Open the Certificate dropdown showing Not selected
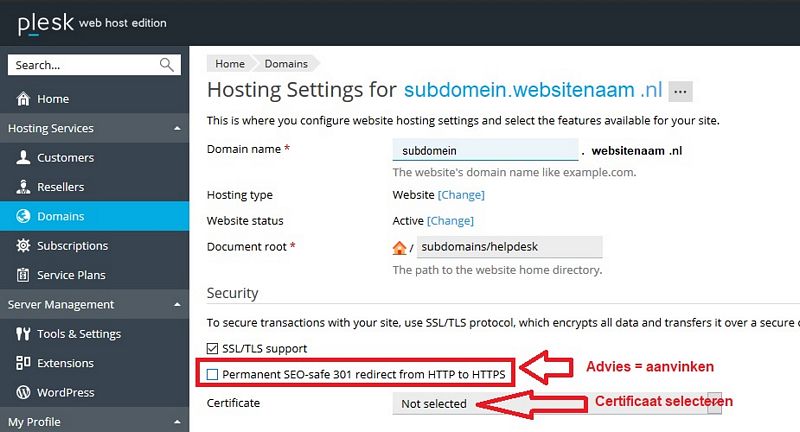The width and height of the screenshot is (800, 432). coord(557,403)
